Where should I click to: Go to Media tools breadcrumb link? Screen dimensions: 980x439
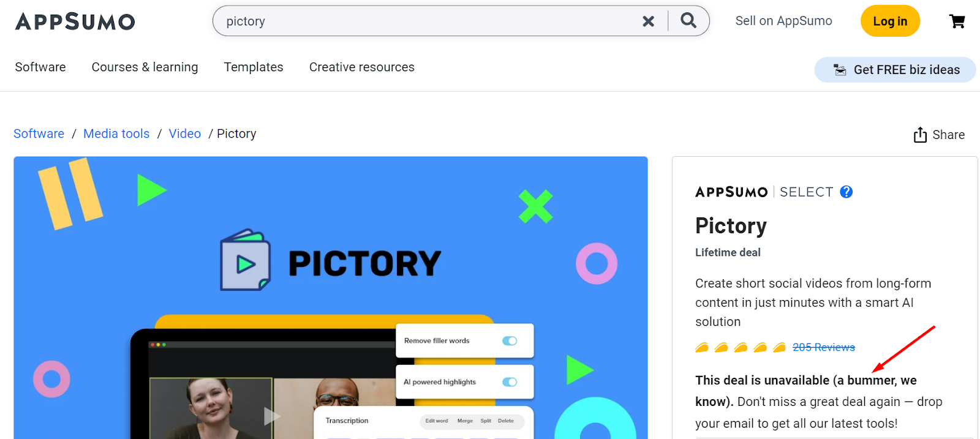pos(116,133)
